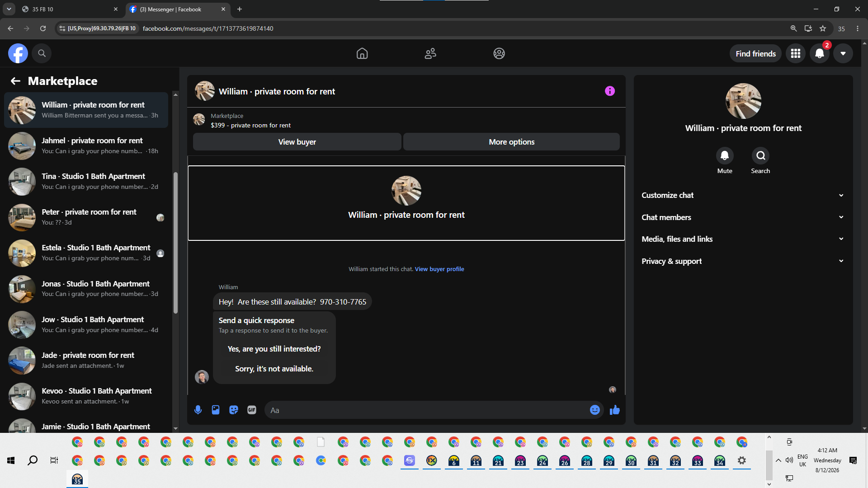Click the View buyer button

tap(297, 142)
